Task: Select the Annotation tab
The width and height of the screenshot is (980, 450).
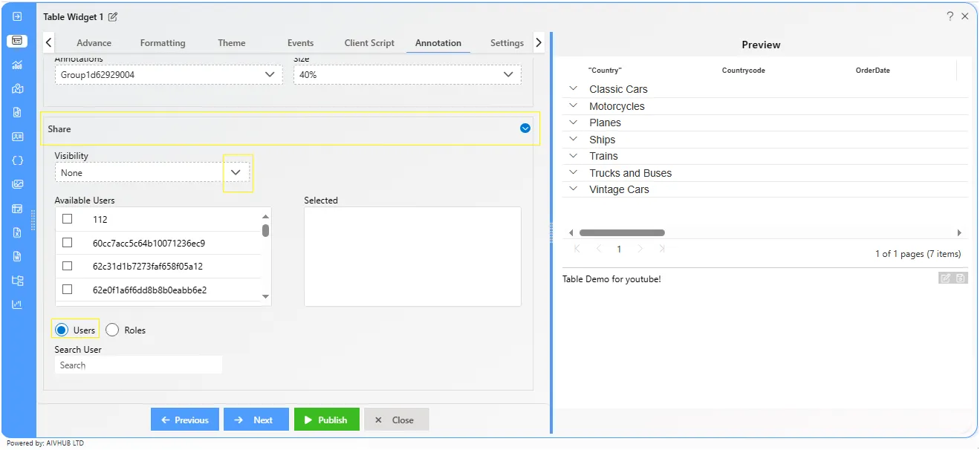Action: [x=438, y=43]
